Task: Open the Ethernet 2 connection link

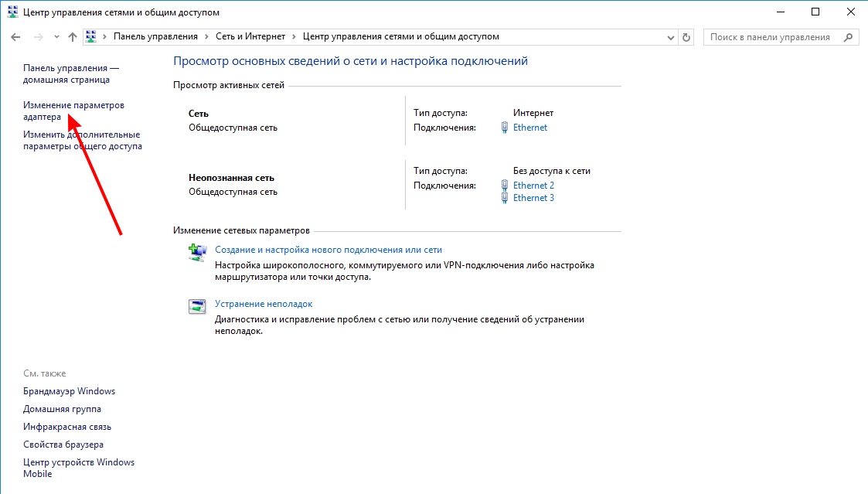Action: click(533, 186)
